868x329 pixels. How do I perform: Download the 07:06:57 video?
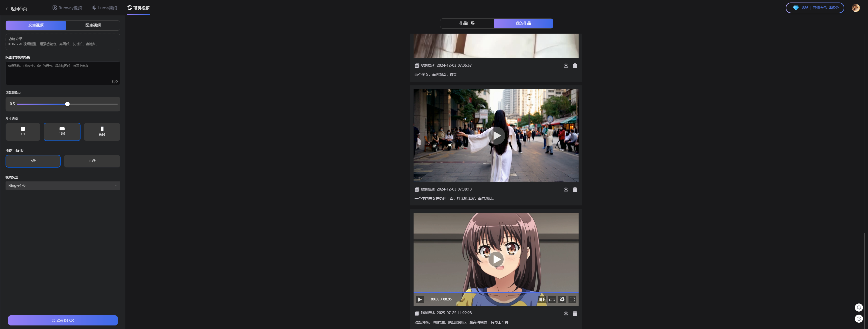pos(566,65)
